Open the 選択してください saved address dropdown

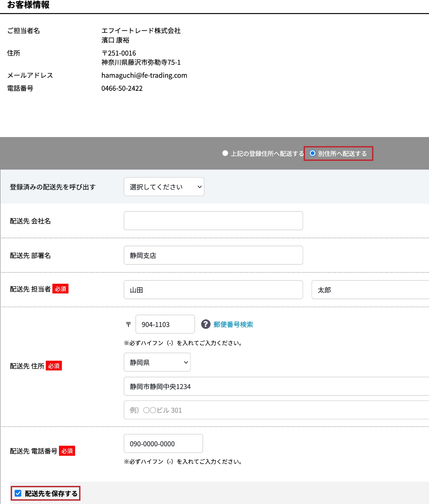[x=164, y=187]
